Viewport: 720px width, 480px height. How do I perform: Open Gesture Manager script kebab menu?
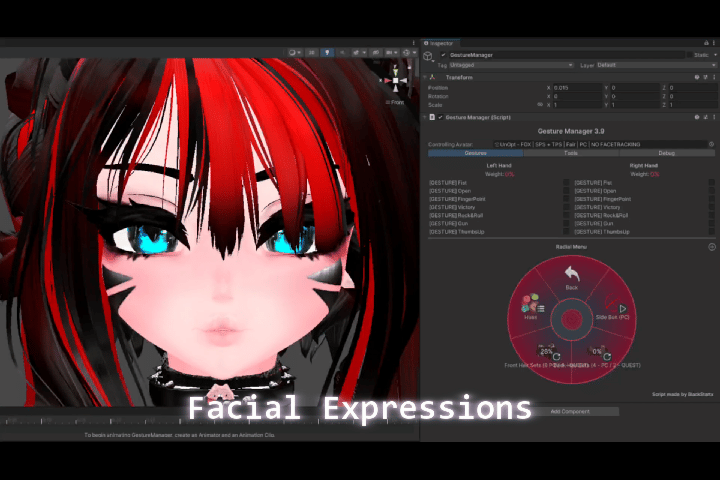714,117
